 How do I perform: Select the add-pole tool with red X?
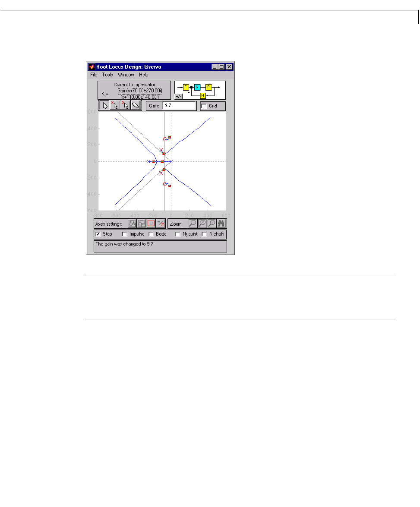point(115,105)
